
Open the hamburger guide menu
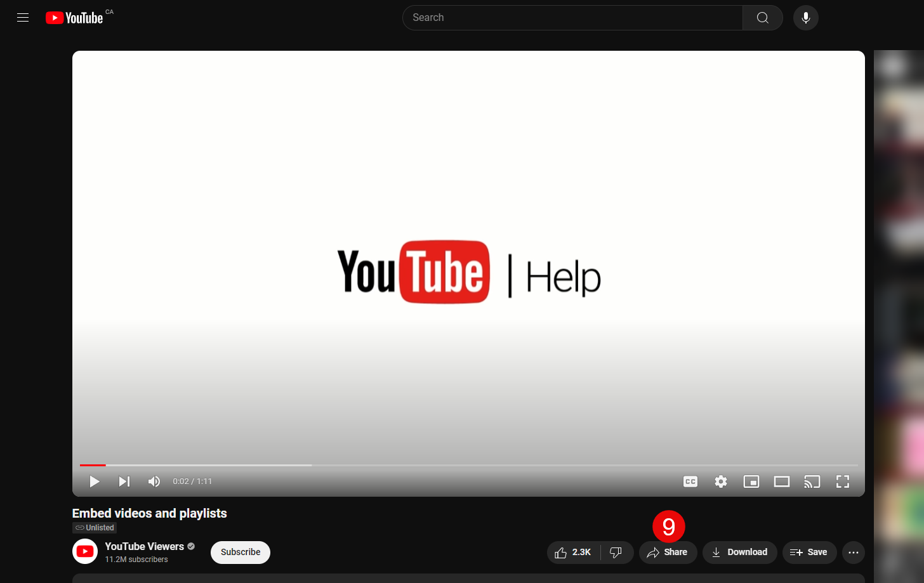click(x=23, y=18)
